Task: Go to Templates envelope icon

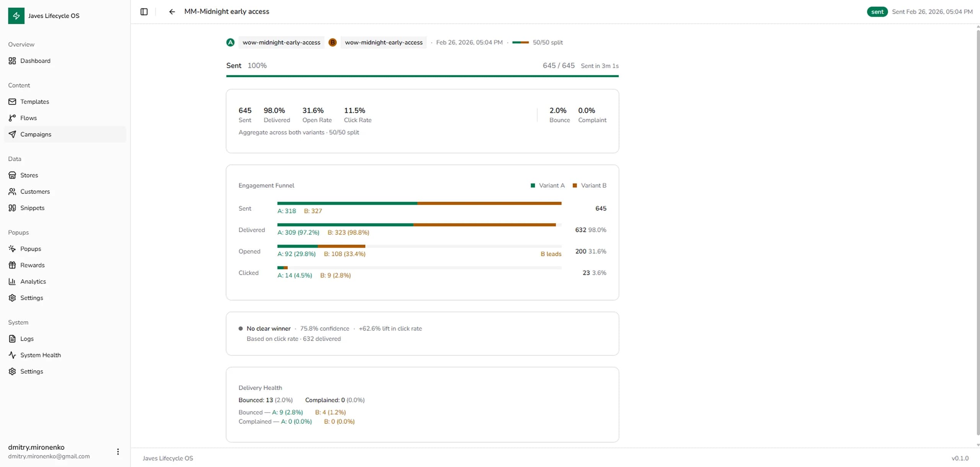Action: 12,101
